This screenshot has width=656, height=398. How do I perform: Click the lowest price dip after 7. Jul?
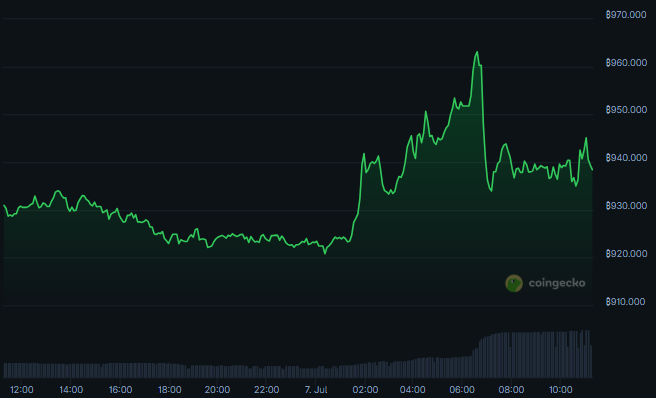coord(325,253)
